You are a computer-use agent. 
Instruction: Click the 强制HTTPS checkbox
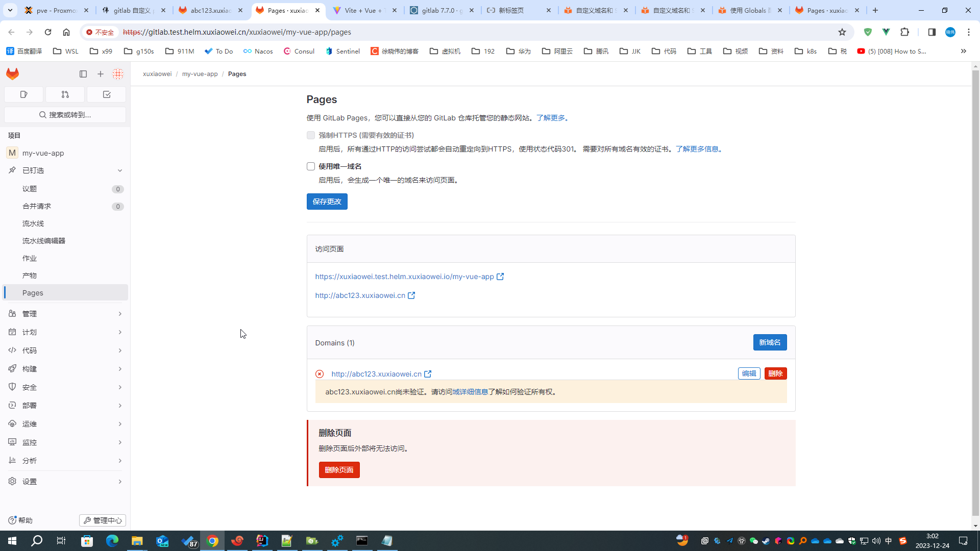point(311,135)
